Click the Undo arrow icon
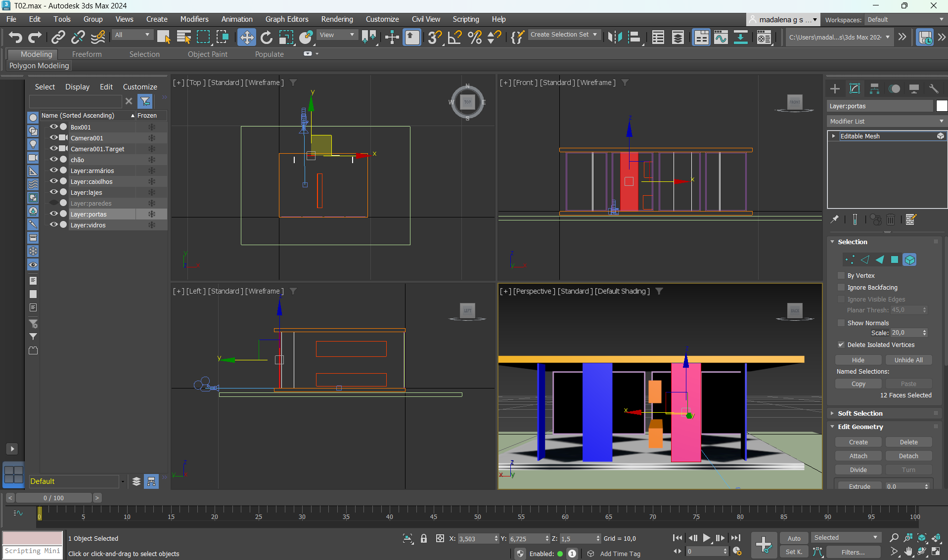Viewport: 948px width, 560px height. pyautogui.click(x=15, y=37)
